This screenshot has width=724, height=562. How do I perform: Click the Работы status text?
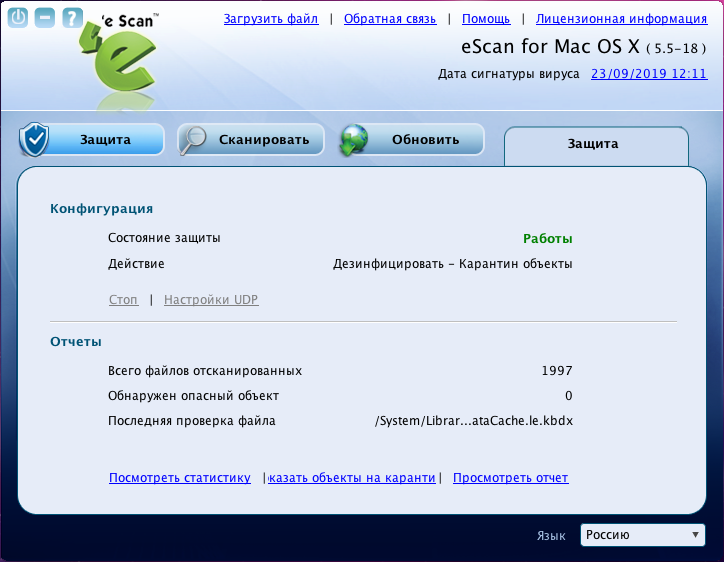(x=548, y=239)
